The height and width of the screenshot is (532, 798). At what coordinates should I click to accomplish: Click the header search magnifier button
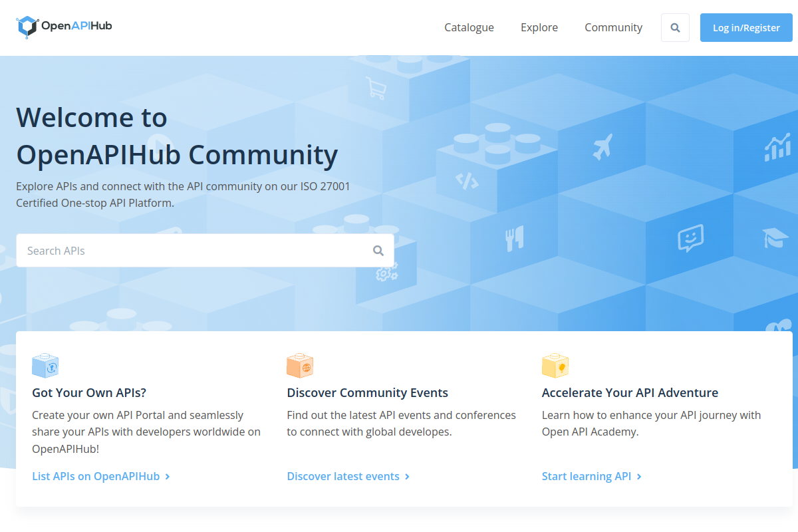click(675, 28)
